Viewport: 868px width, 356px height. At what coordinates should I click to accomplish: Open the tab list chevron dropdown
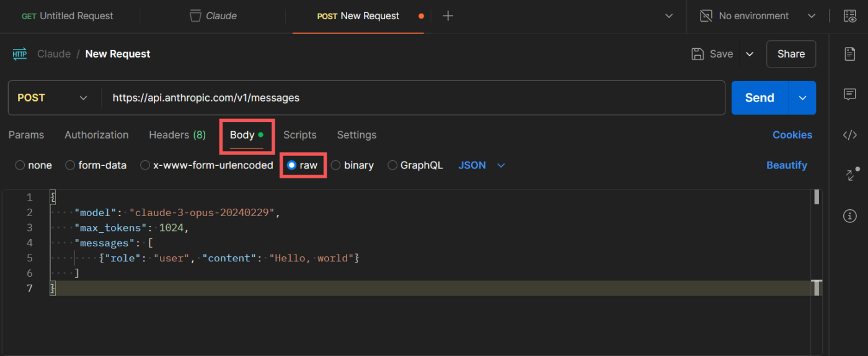(x=669, y=16)
